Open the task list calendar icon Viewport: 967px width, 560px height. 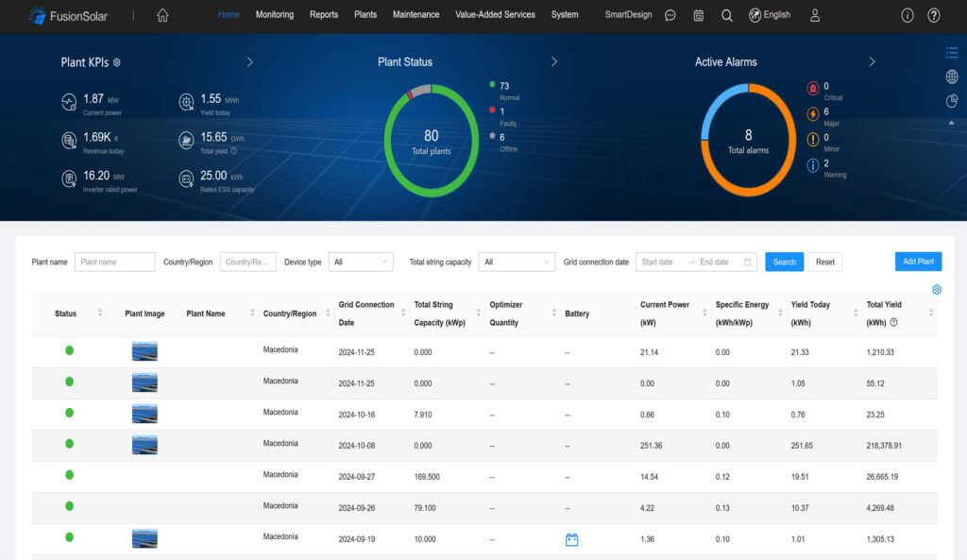698,15
